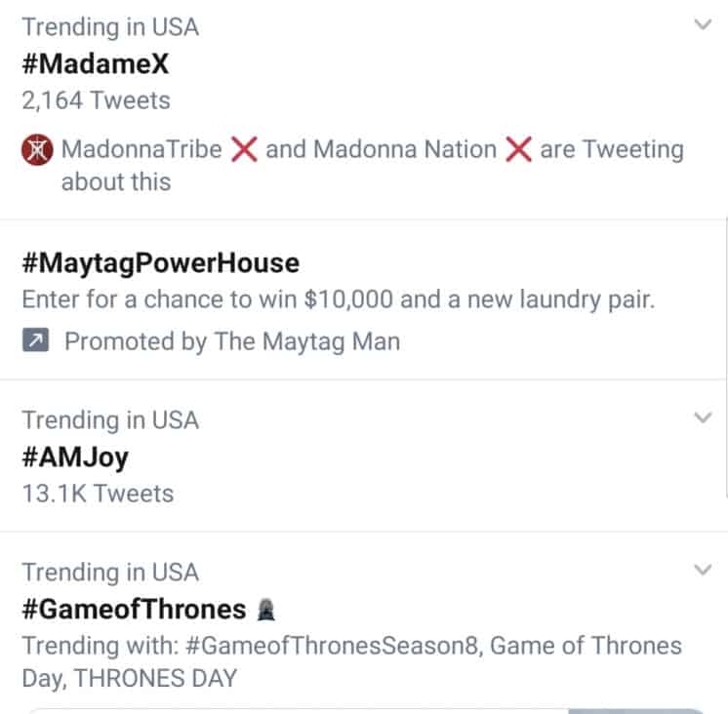Select the Promoted by The Maytag Man label
The height and width of the screenshot is (714, 728).
pos(231,340)
